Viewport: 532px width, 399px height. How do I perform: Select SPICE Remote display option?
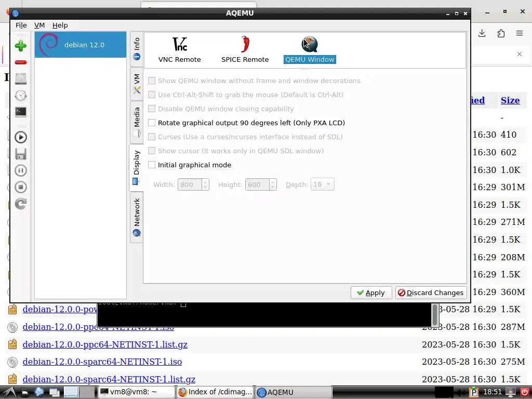[x=245, y=50]
